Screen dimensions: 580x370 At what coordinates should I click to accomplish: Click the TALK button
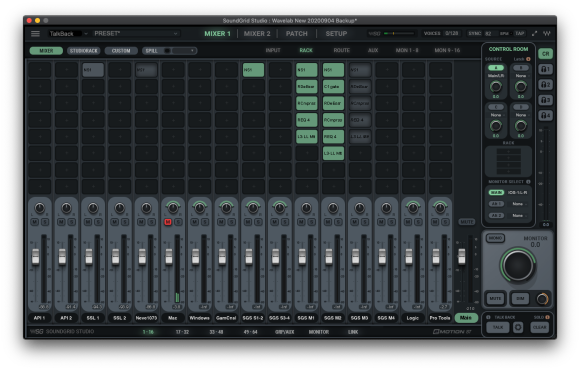(498, 327)
